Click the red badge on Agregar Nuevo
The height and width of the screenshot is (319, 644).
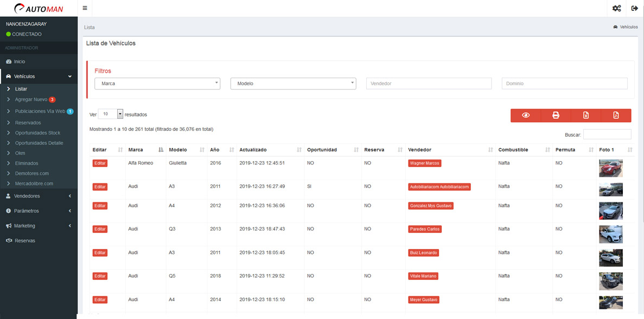(52, 100)
